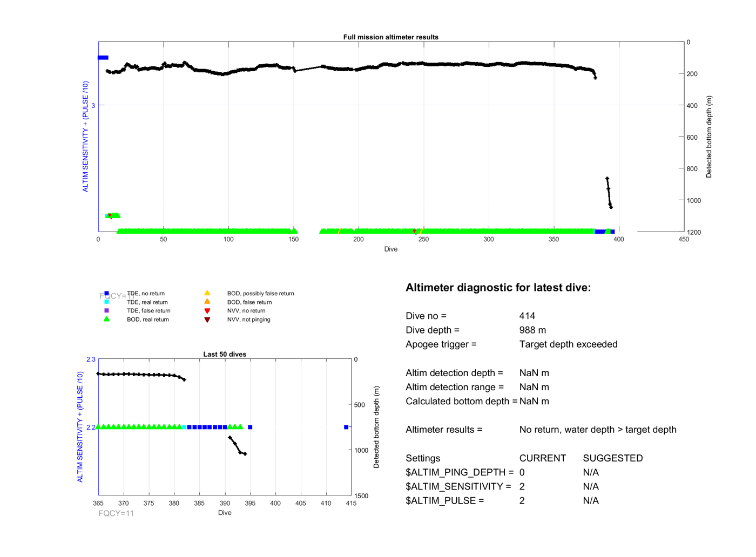Click the dark red NVV not pinging triangle

pos(207,320)
